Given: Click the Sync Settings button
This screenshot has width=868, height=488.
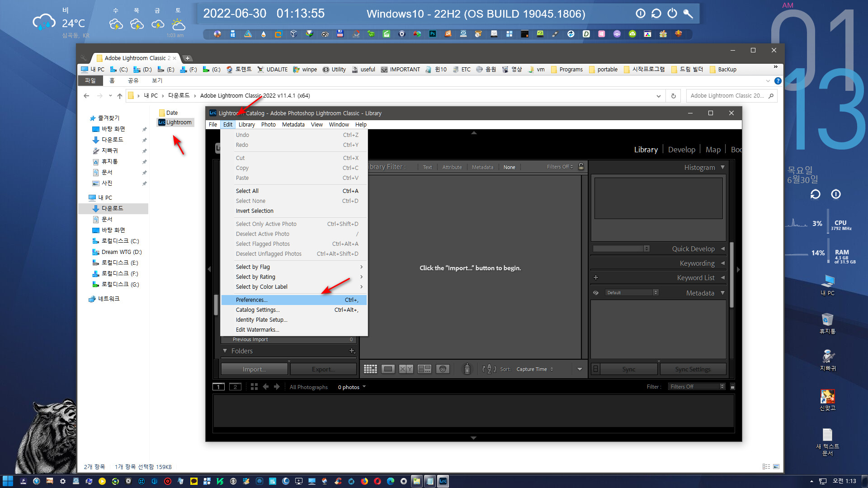Looking at the screenshot, I should pos(693,369).
